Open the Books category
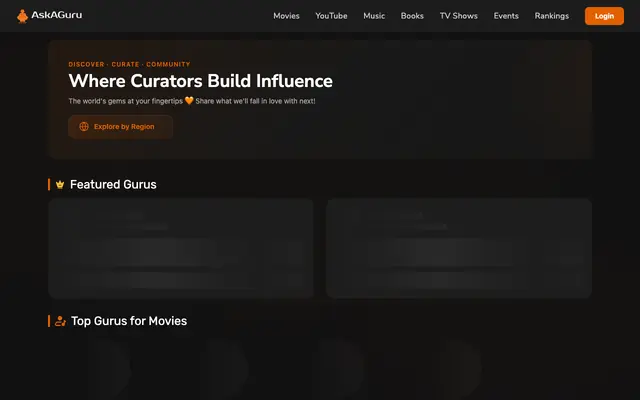Viewport: 640px width, 400px height. tap(412, 16)
